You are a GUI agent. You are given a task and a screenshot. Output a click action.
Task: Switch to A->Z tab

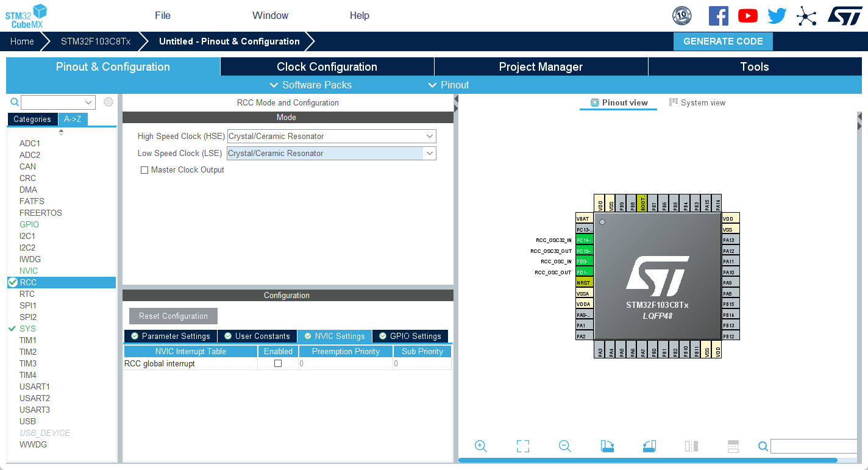73,119
